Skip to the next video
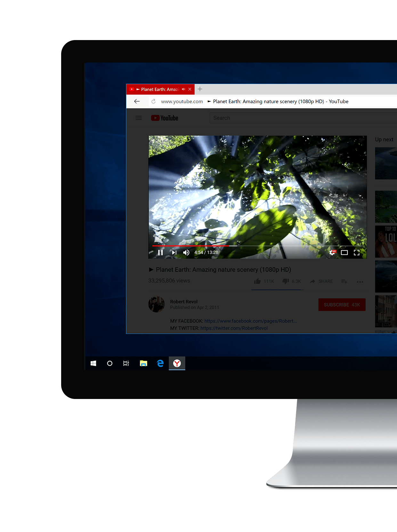This screenshot has height=532, width=397. click(174, 253)
